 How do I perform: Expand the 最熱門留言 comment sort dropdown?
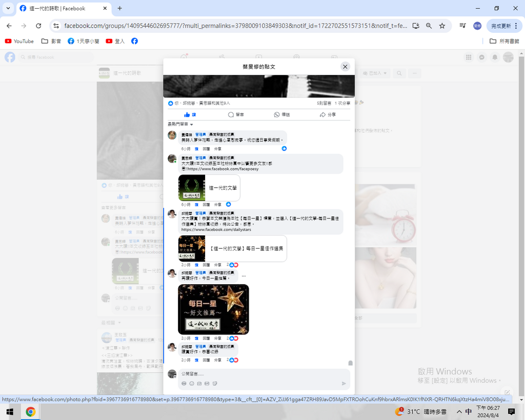click(x=180, y=124)
